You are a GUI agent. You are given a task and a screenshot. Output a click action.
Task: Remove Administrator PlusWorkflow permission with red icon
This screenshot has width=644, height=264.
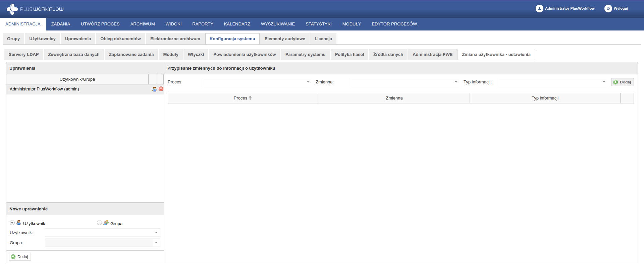tap(161, 89)
